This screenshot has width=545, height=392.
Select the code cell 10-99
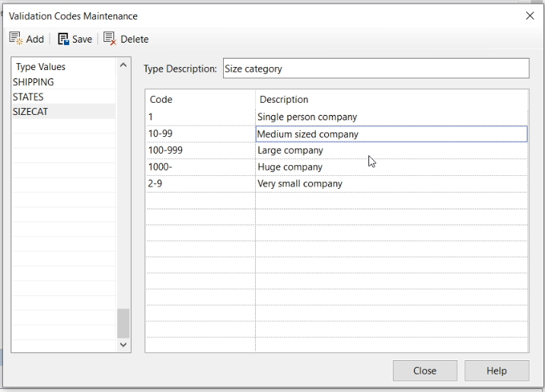(199, 134)
